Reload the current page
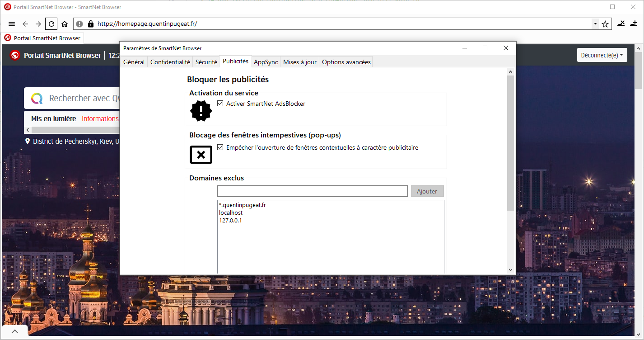The height and width of the screenshot is (340, 644). (x=51, y=24)
